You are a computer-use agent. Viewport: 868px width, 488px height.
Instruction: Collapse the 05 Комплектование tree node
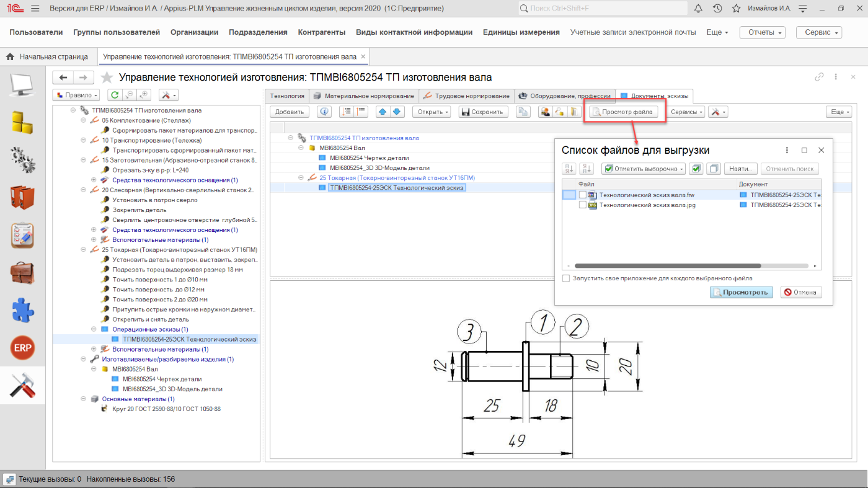[84, 120]
